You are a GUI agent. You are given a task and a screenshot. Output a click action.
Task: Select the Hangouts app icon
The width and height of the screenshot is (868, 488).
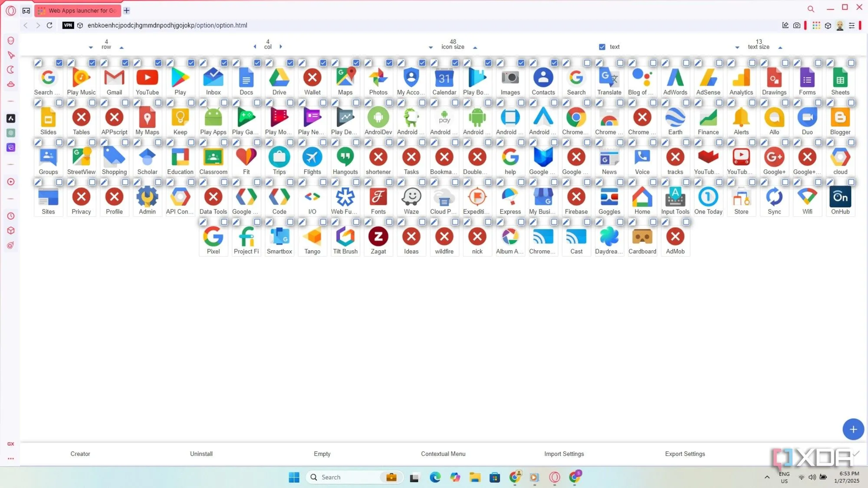point(345,157)
